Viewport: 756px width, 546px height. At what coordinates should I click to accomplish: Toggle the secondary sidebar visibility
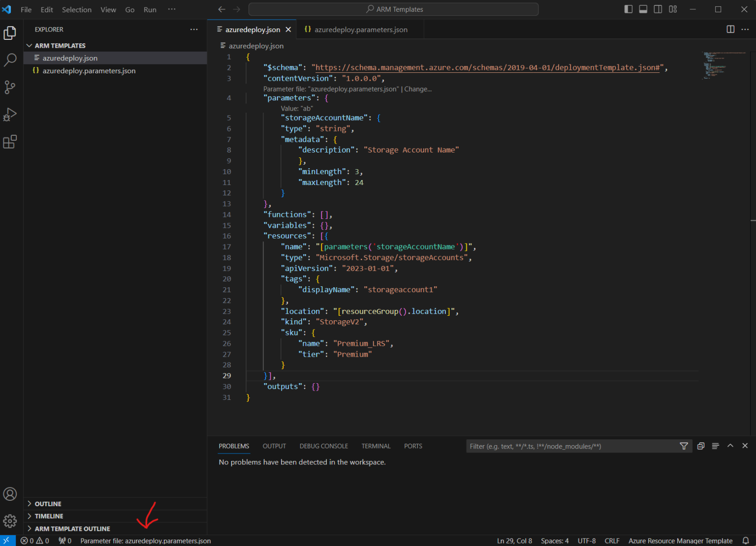click(658, 9)
